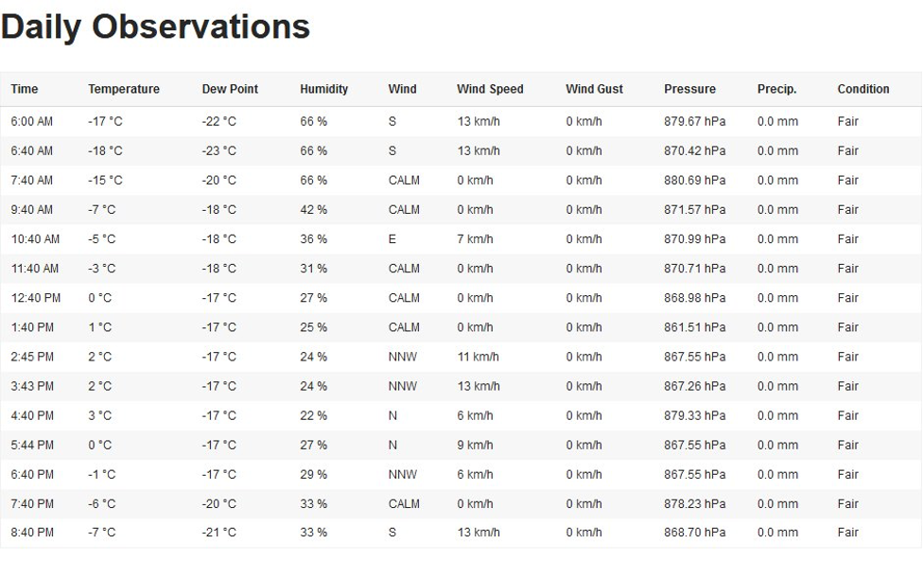Select the 11 km/h wind speed cell
Viewport: 924px width, 561px height.
[x=478, y=358]
